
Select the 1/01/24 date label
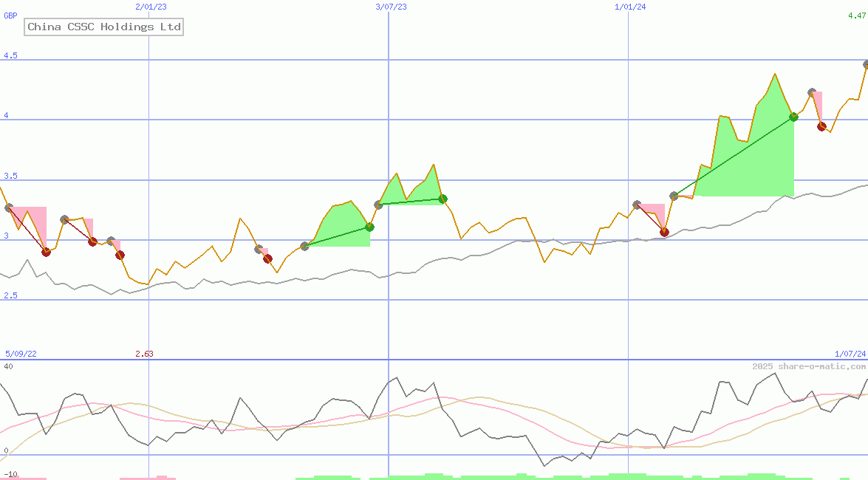(630, 7)
